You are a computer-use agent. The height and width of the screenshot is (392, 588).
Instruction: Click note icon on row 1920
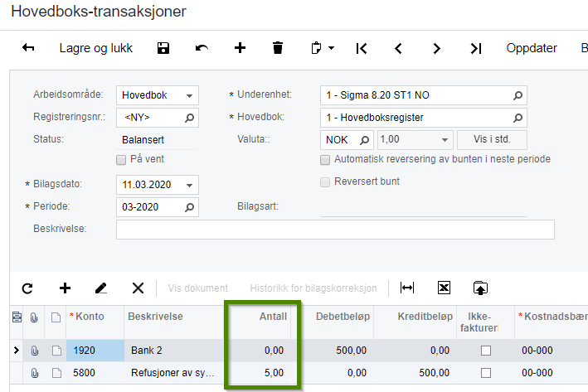click(x=56, y=351)
